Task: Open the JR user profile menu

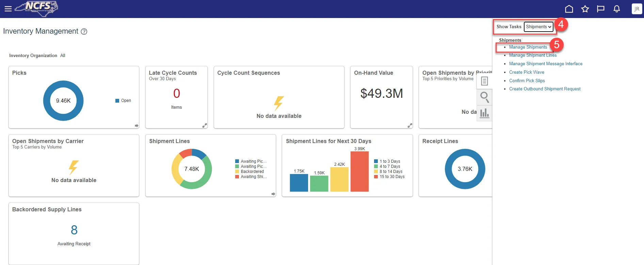Action: tap(637, 9)
